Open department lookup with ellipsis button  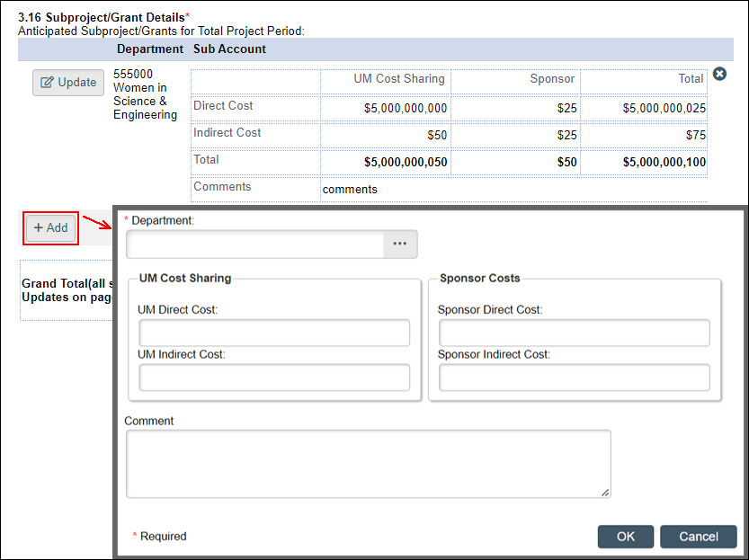point(400,244)
